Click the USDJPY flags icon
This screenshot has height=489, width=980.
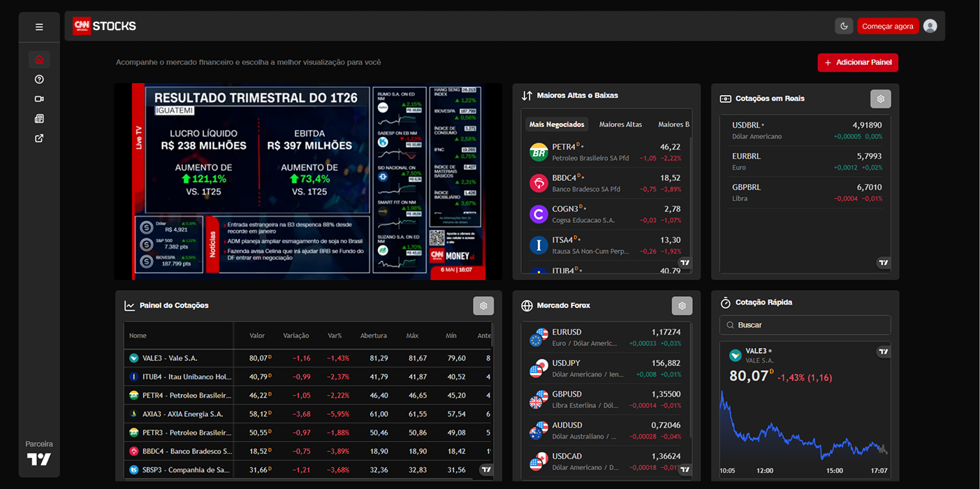tap(539, 368)
